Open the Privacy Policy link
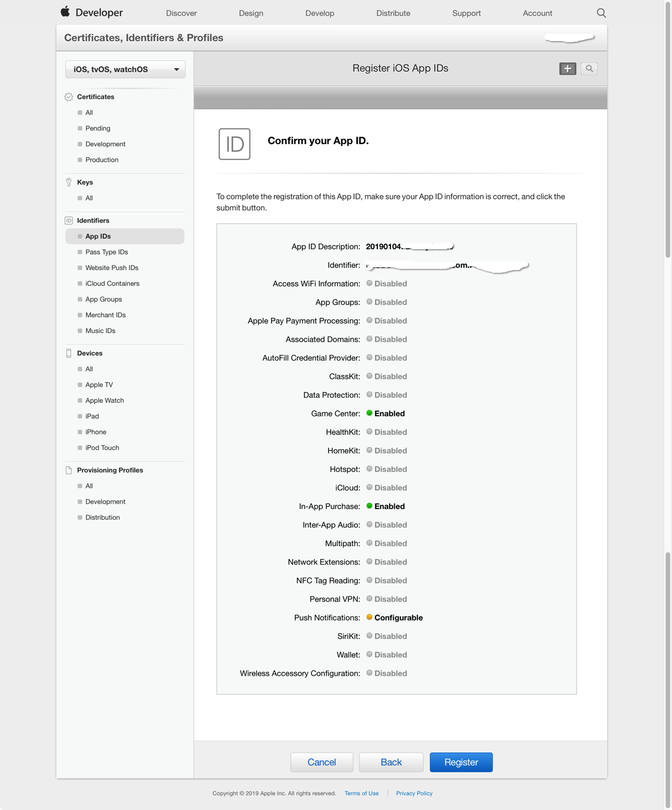 [414, 793]
